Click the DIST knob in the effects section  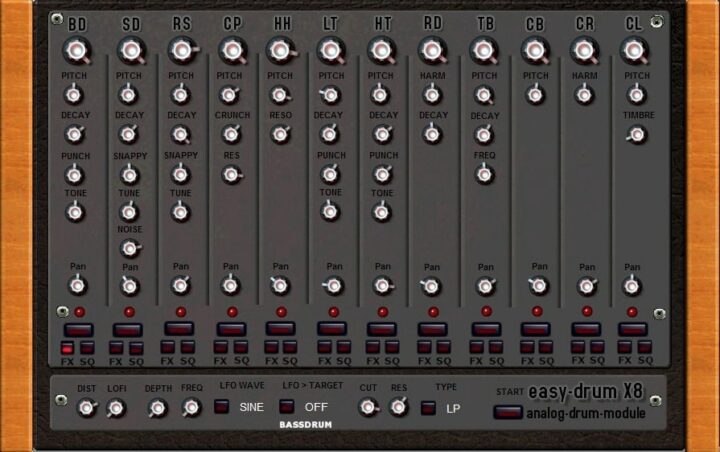click(x=86, y=407)
